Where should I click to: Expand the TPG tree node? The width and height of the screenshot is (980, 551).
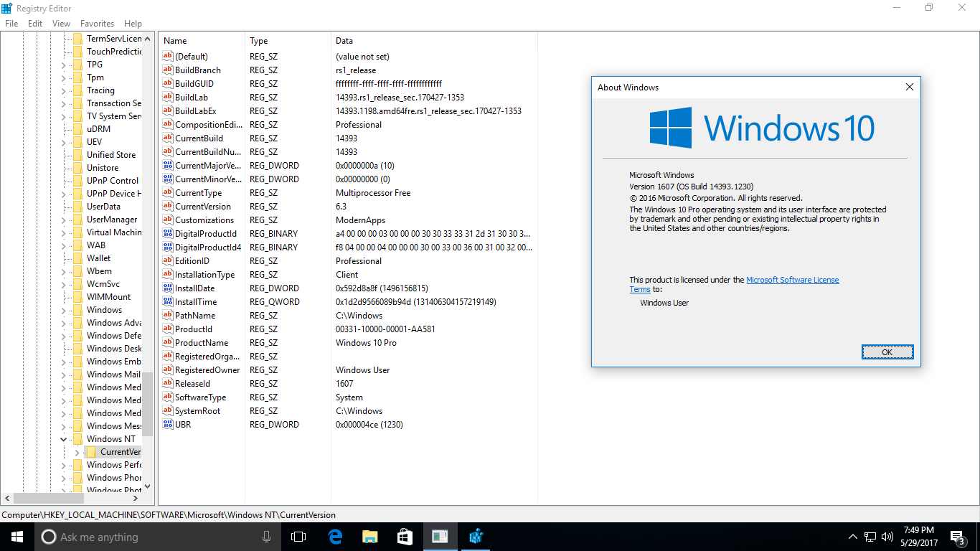tap(63, 65)
